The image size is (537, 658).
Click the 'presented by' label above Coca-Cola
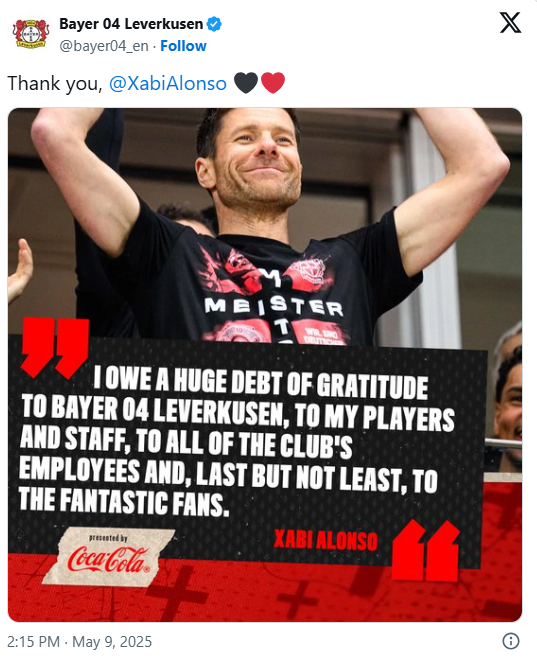pos(108,538)
